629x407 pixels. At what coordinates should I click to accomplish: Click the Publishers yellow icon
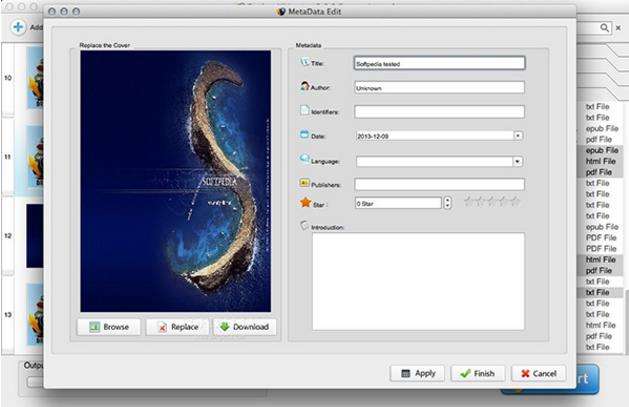(304, 183)
